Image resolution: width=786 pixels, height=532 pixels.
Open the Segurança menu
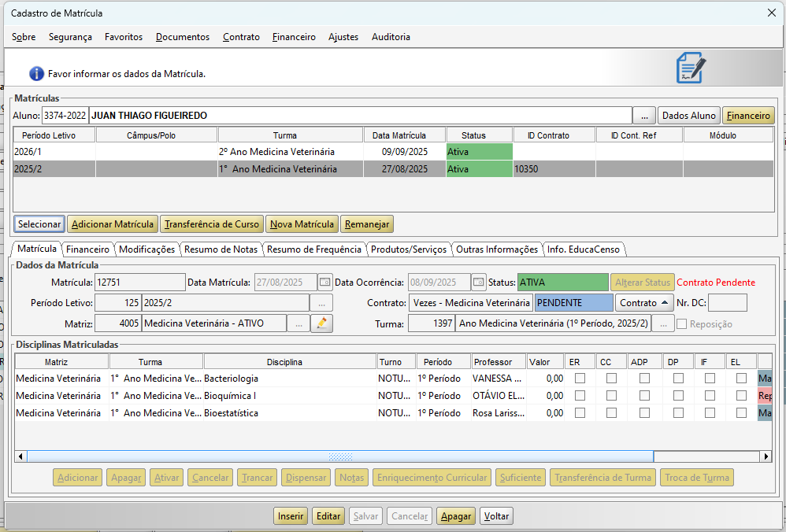coord(70,36)
